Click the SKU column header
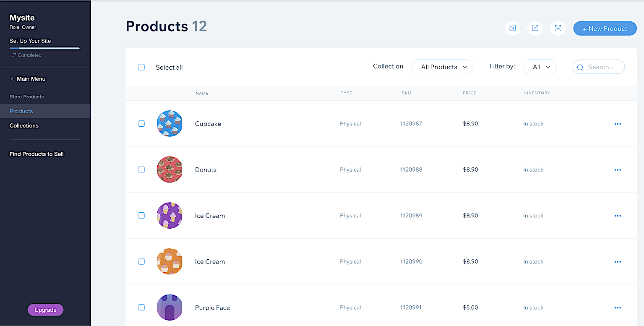The height and width of the screenshot is (326, 644). click(406, 93)
